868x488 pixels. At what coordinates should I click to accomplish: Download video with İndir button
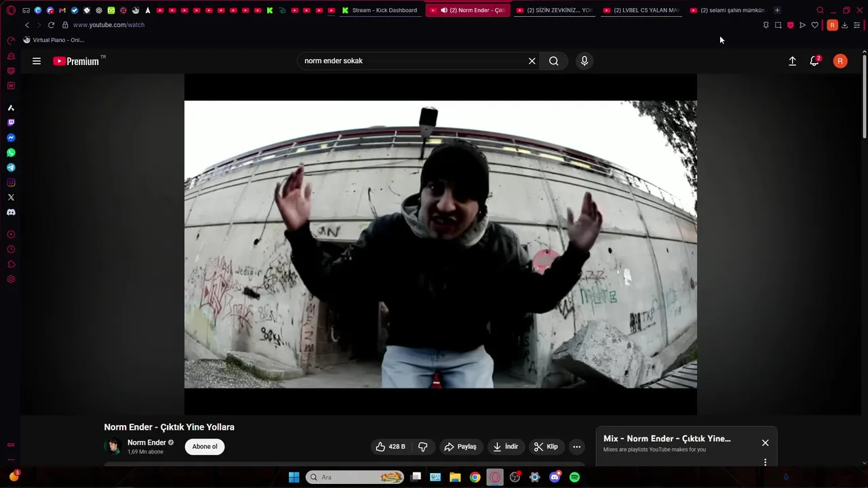coord(506,447)
